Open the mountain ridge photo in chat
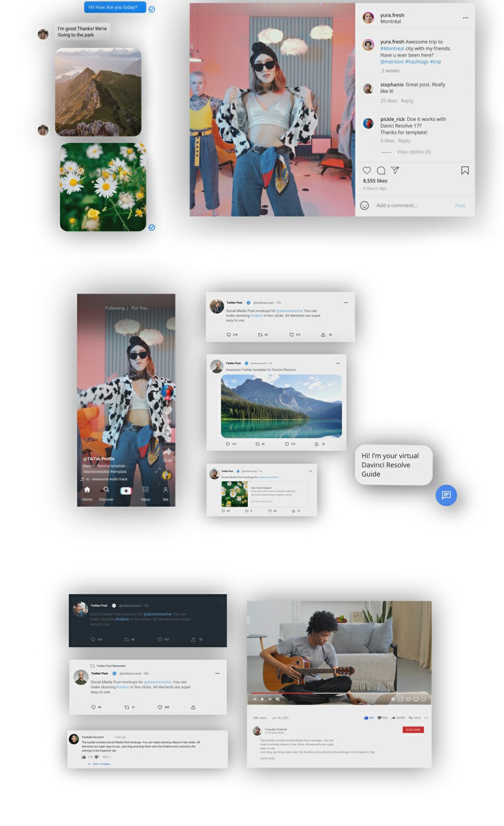Viewport: 504px width, 826px height. (98, 92)
